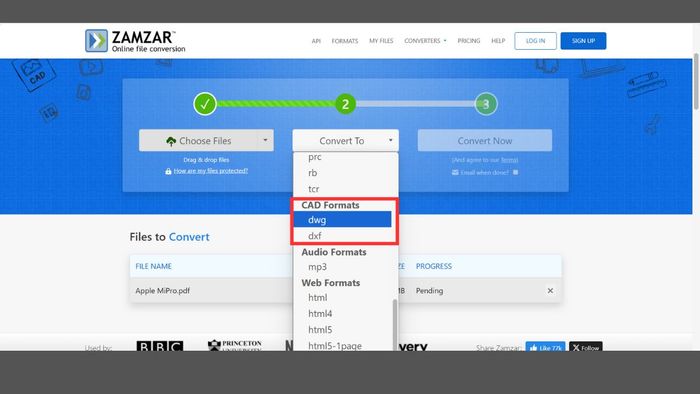Click the envelope icon next to Email when done
This screenshot has height=394, width=700.
click(455, 172)
